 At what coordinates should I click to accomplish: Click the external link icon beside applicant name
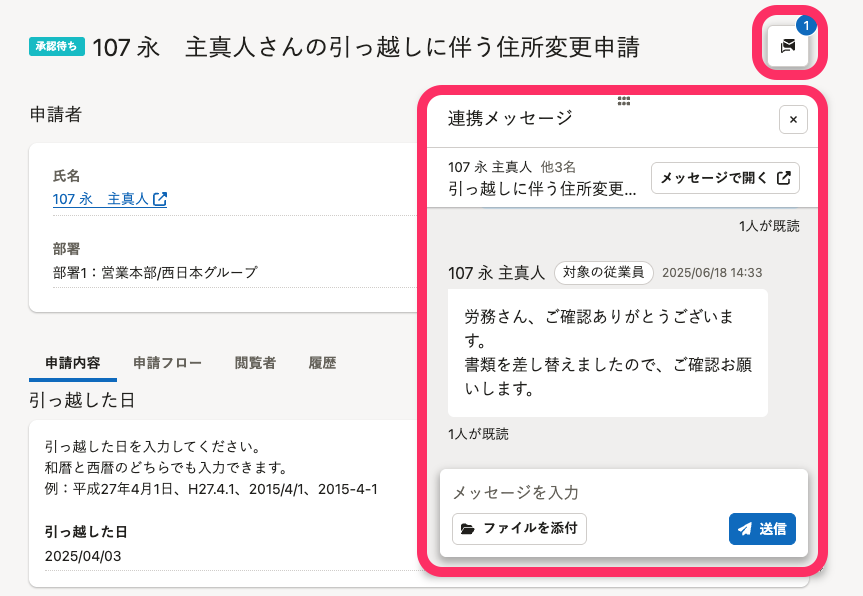[x=160, y=199]
